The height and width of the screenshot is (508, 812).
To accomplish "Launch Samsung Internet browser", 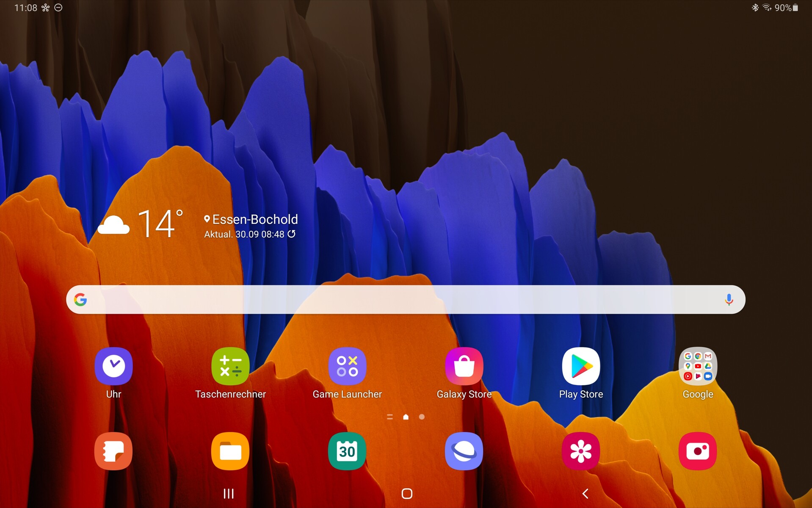I will click(x=464, y=451).
